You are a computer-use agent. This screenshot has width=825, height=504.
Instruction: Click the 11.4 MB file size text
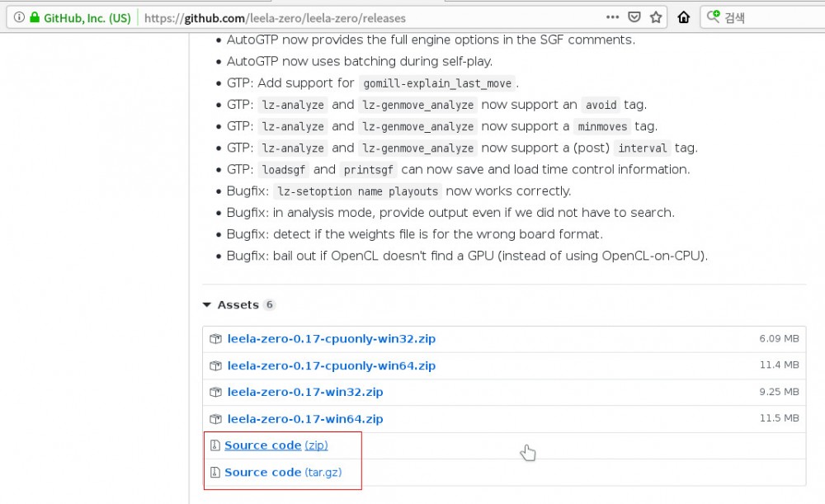point(780,365)
